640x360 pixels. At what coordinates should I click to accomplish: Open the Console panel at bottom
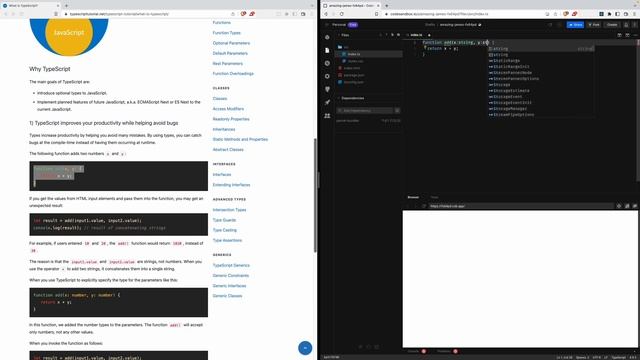coord(416,351)
